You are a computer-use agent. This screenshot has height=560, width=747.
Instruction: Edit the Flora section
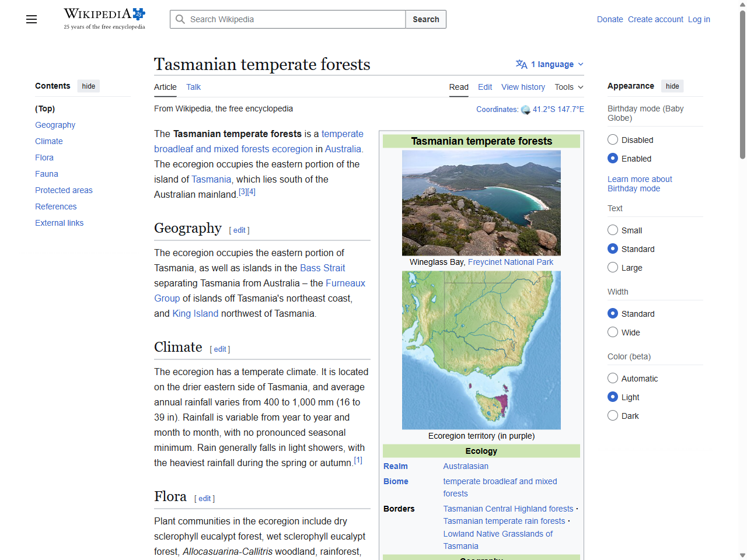coord(205,499)
